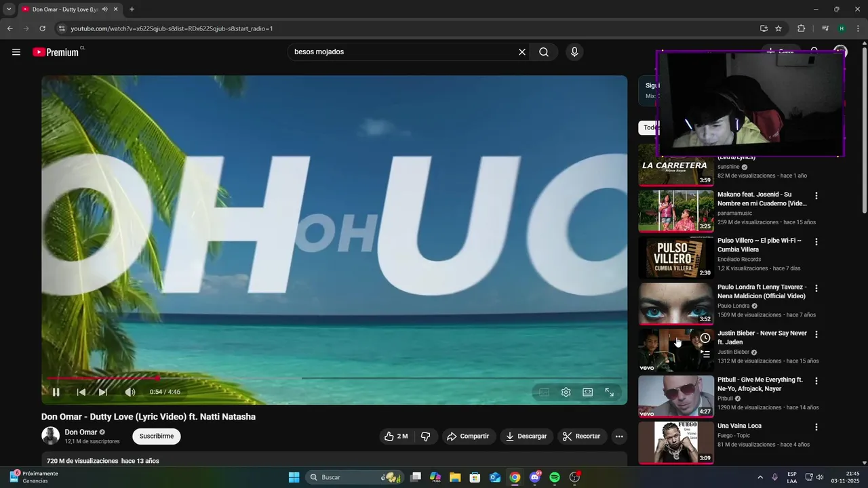
Task: Open a new Chrome tab
Action: (132, 9)
